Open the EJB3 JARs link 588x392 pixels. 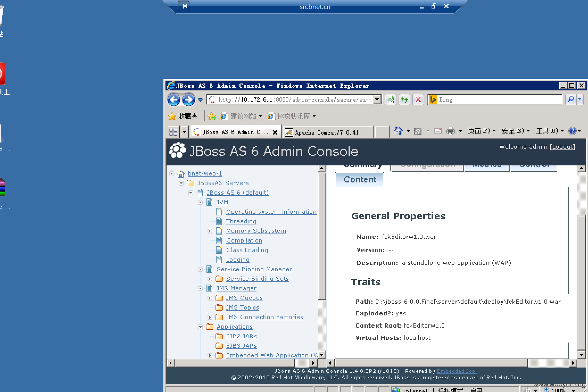[241, 346]
